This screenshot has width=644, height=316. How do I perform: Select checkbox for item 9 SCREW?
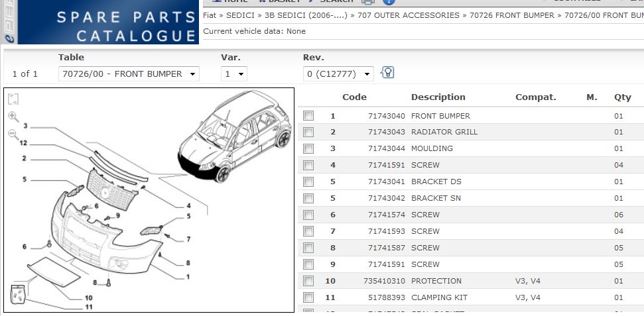pyautogui.click(x=308, y=264)
